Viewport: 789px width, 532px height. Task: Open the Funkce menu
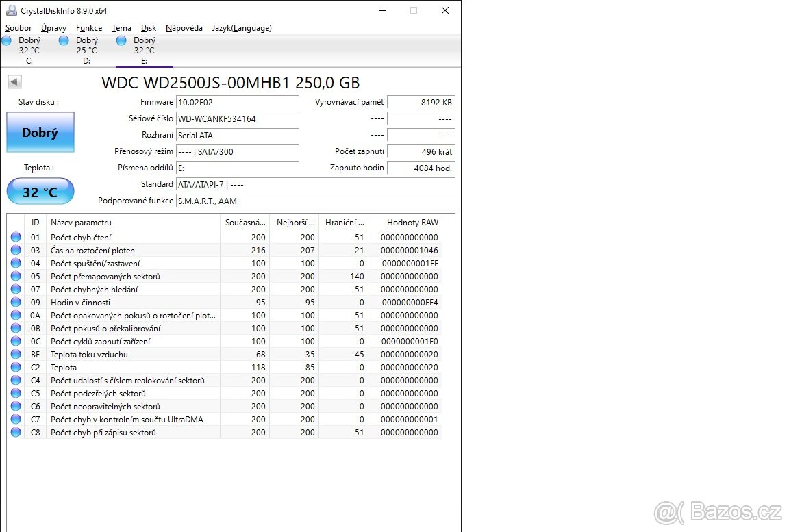pyautogui.click(x=89, y=28)
